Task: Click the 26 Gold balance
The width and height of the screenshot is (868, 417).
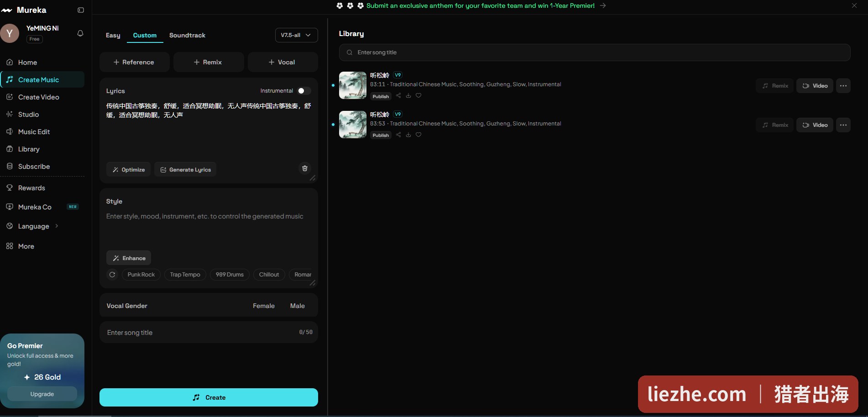Action: coord(42,377)
